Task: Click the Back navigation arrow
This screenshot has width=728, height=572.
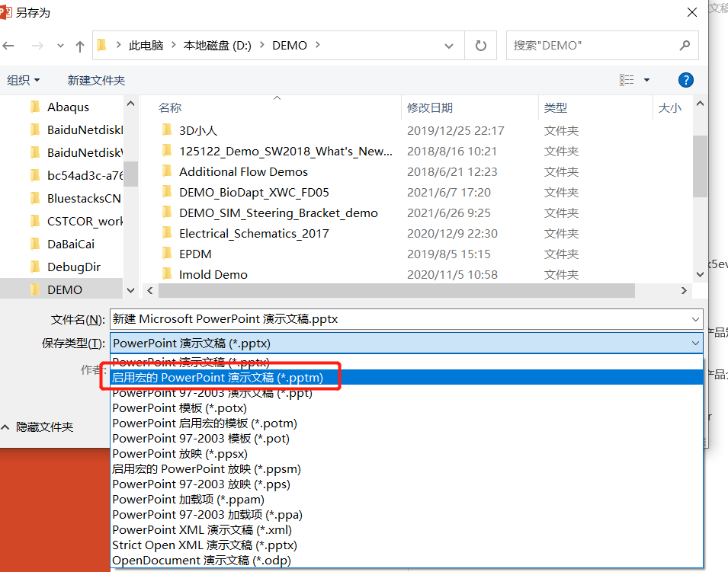Action: [8, 46]
